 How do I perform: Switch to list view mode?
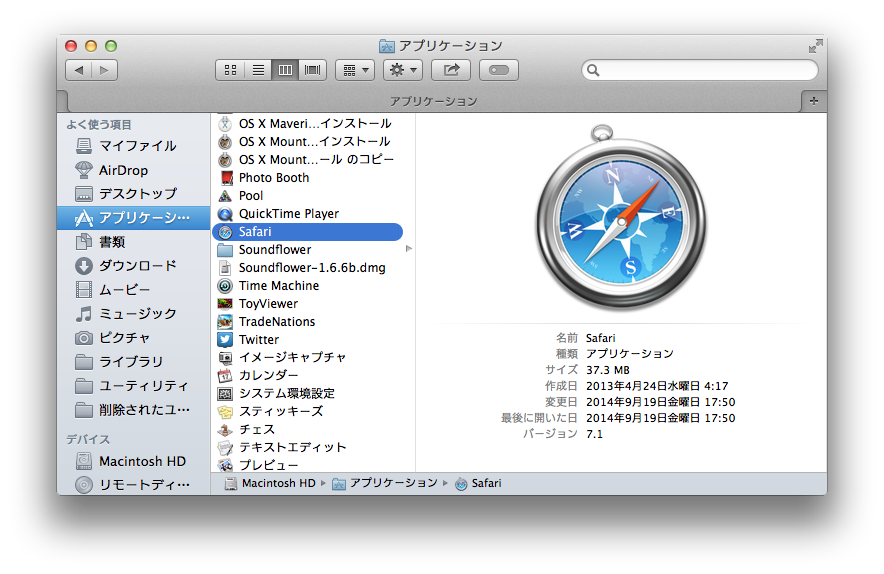258,70
